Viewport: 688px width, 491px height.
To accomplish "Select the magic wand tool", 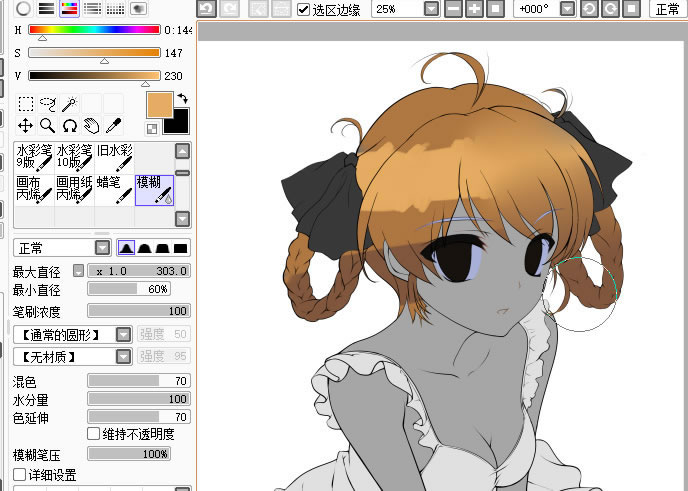I will click(70, 104).
